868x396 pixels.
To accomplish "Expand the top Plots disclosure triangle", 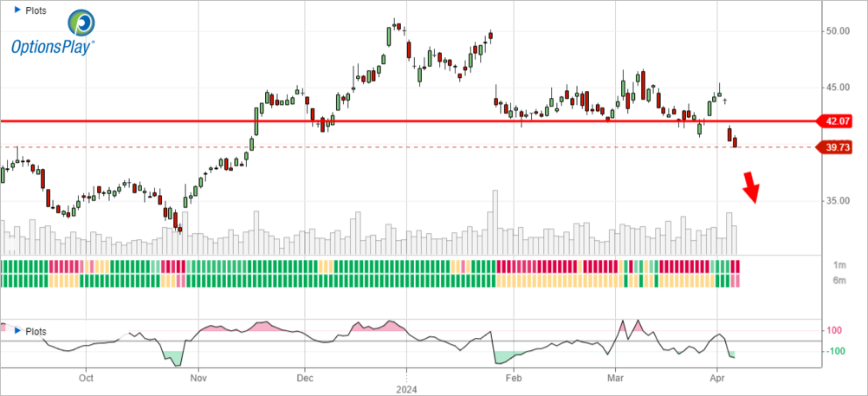I will [16, 10].
